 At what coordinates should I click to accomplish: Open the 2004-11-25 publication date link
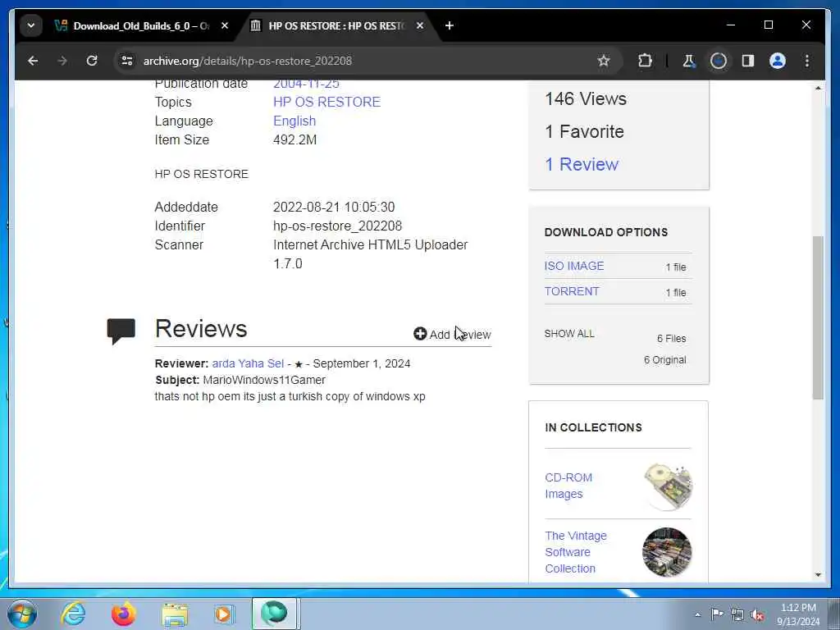point(307,84)
